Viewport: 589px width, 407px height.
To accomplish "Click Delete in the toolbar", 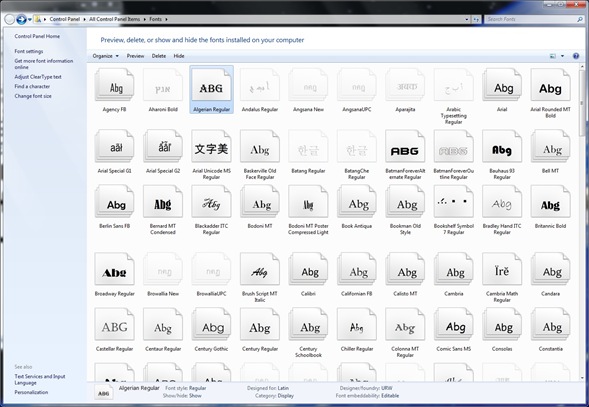I will click(159, 56).
